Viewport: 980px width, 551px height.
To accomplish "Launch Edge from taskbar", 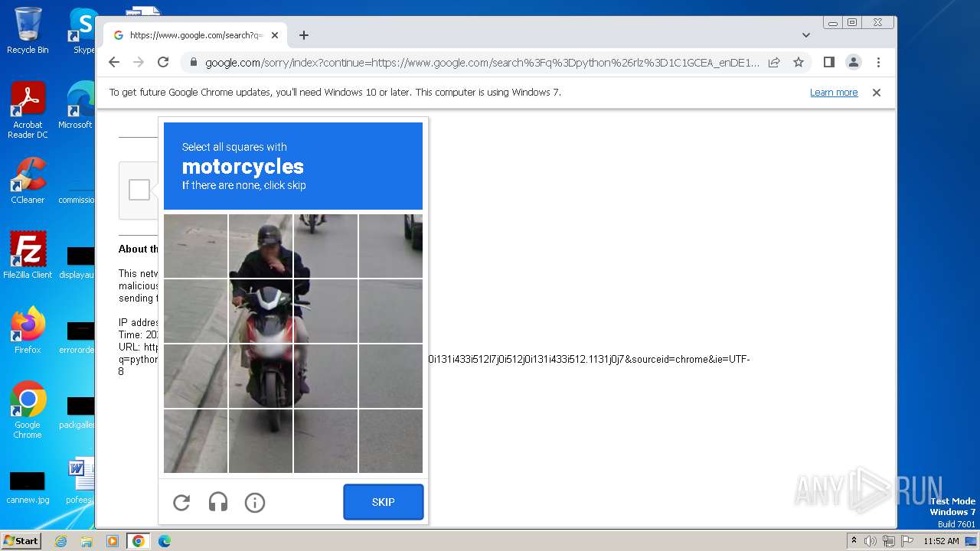I will pos(164,541).
